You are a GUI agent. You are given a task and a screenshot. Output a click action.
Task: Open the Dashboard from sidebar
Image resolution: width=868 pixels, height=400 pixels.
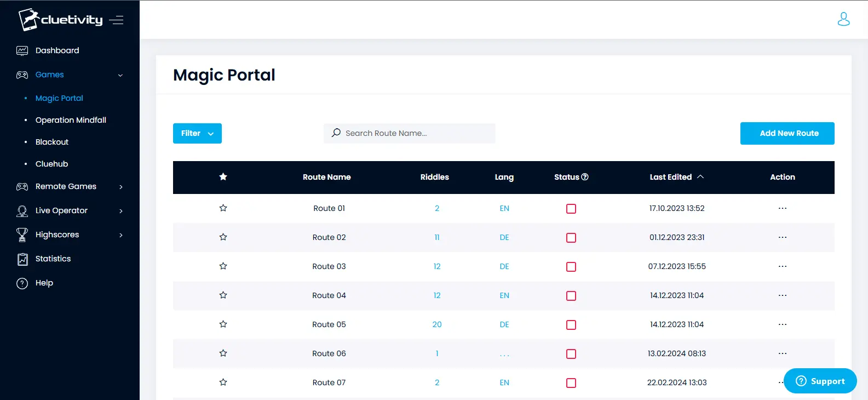point(57,50)
